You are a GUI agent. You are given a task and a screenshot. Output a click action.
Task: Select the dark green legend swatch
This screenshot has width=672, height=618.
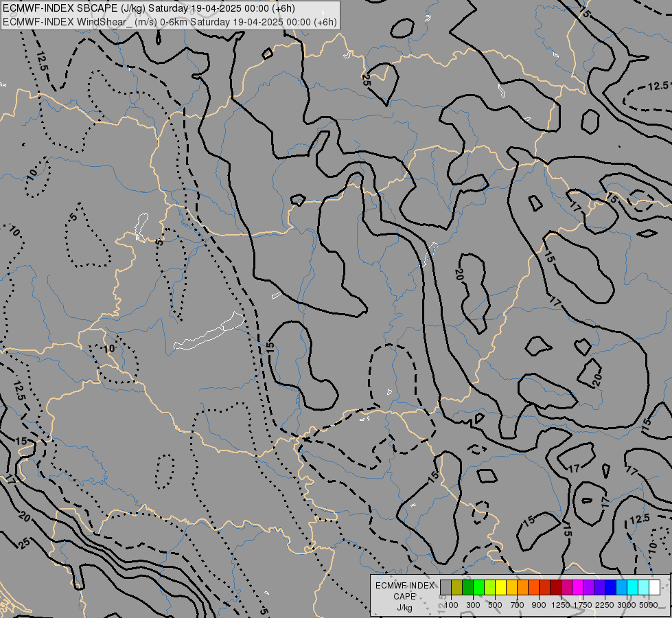coord(468,587)
